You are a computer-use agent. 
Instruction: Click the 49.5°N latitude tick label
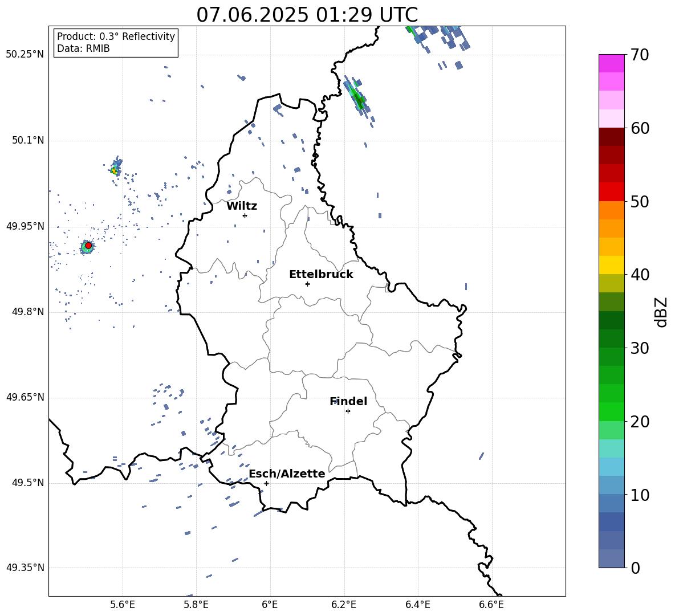point(27,483)
